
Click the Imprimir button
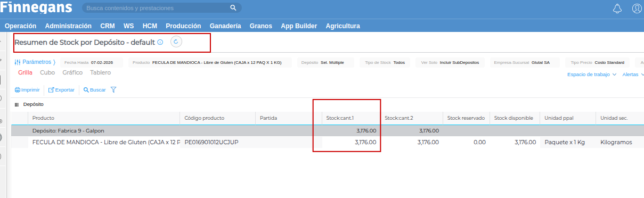pos(27,90)
